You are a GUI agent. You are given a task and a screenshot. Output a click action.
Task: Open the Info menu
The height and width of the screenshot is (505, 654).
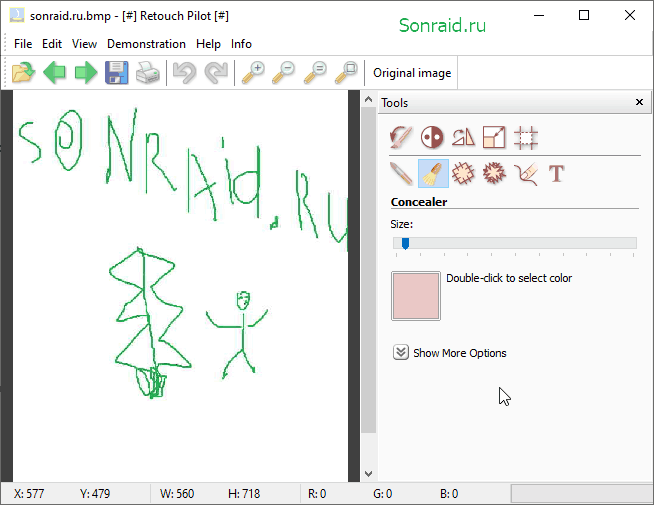[x=241, y=44]
